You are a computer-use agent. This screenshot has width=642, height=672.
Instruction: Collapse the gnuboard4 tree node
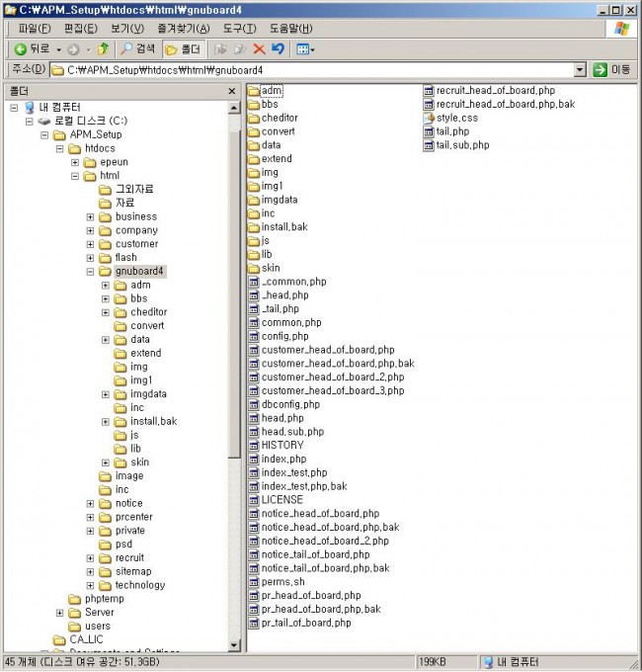coord(91,272)
